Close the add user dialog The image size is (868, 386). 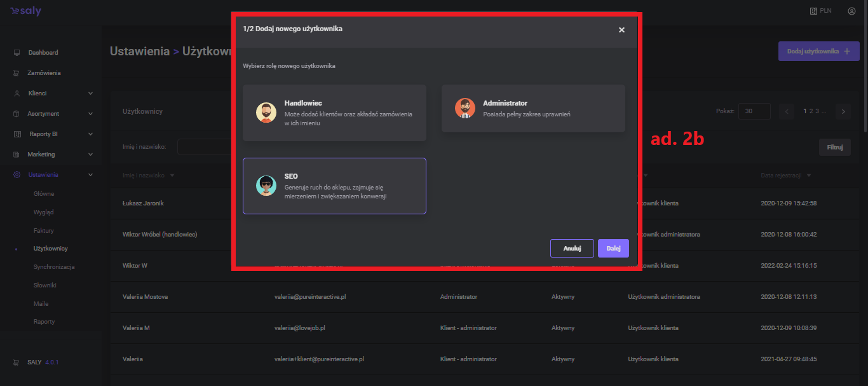[621, 30]
